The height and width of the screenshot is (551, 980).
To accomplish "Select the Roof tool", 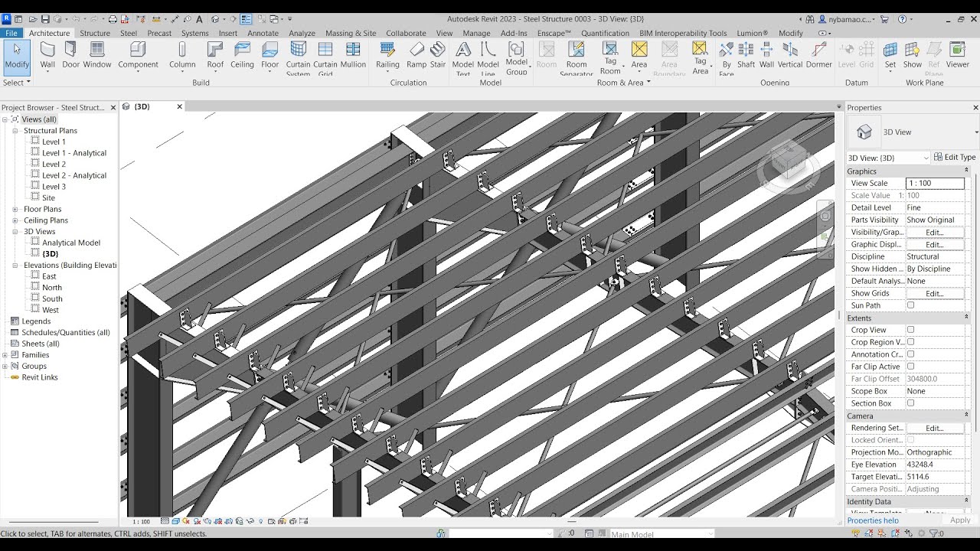I will [x=215, y=56].
